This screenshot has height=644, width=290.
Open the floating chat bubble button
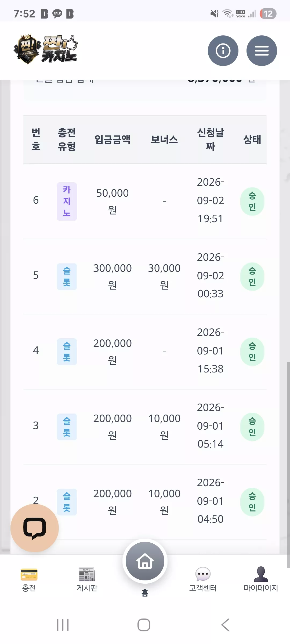tap(35, 528)
